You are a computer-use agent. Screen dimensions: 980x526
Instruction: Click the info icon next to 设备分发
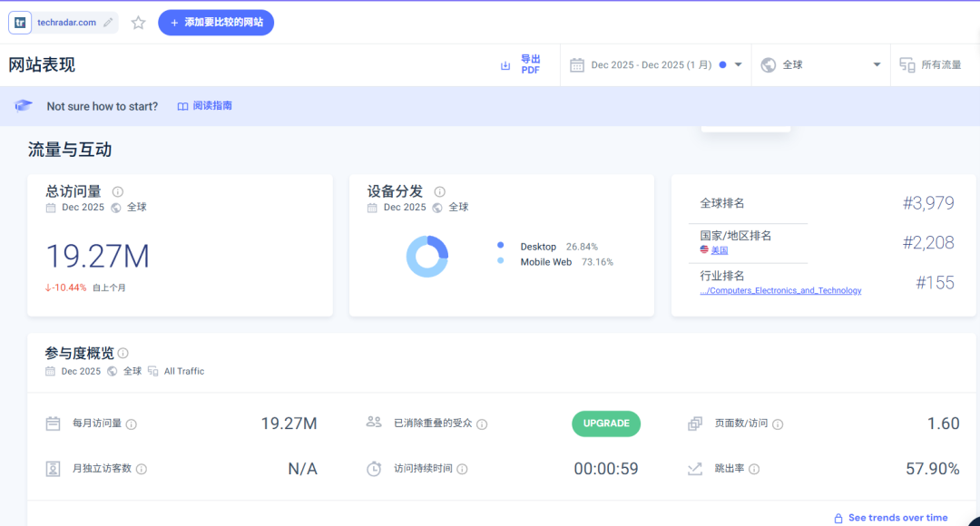pyautogui.click(x=439, y=191)
